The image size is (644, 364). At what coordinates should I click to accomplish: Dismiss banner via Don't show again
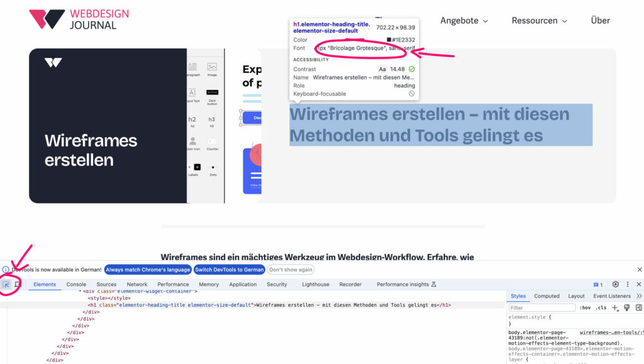pyautogui.click(x=290, y=269)
